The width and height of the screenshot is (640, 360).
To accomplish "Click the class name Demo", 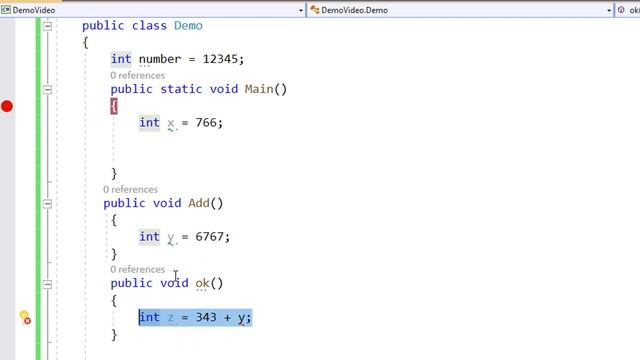I will pyautogui.click(x=188, y=26).
